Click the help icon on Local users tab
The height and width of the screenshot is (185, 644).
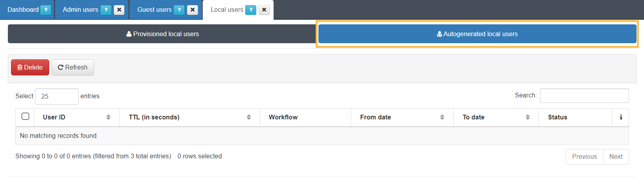click(x=251, y=10)
